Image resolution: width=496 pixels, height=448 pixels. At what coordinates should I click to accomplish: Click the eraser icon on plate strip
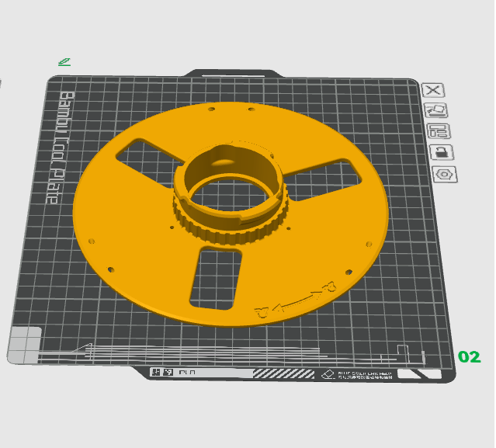coord(328,374)
